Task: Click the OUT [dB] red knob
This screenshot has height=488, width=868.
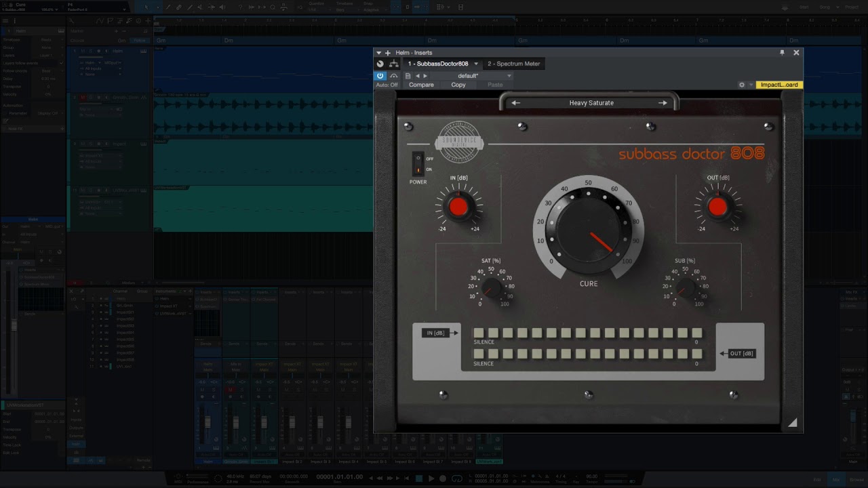Action: coord(717,207)
